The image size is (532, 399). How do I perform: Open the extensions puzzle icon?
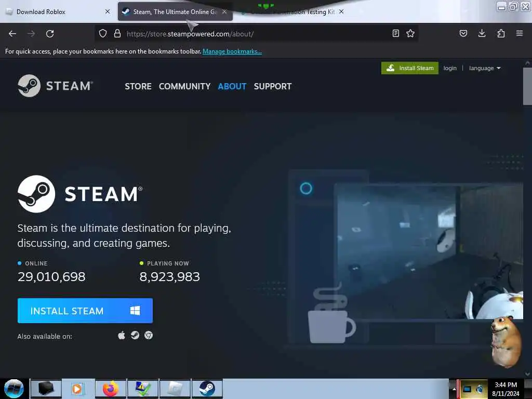pyautogui.click(x=501, y=33)
